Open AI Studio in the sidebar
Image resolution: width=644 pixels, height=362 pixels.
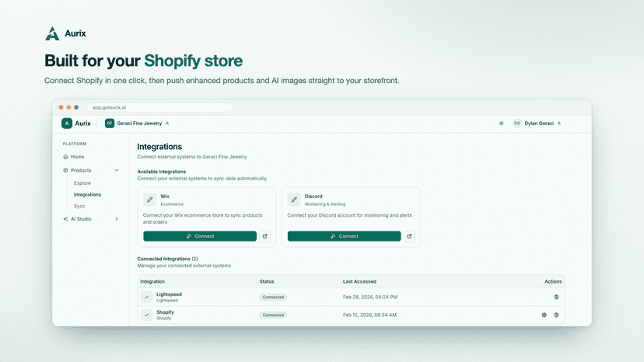(81, 219)
